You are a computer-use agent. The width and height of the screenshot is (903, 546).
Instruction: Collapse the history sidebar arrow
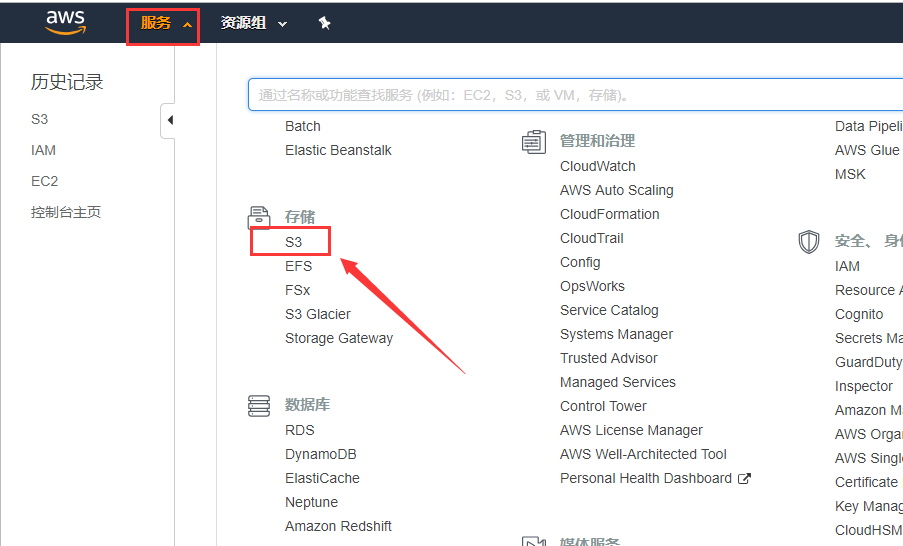169,120
